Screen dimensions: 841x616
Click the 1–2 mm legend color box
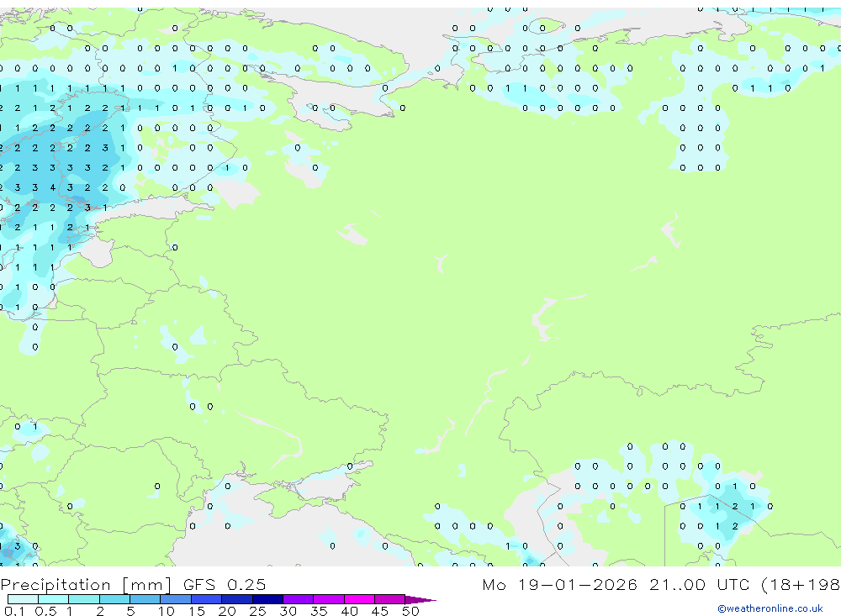point(83,599)
